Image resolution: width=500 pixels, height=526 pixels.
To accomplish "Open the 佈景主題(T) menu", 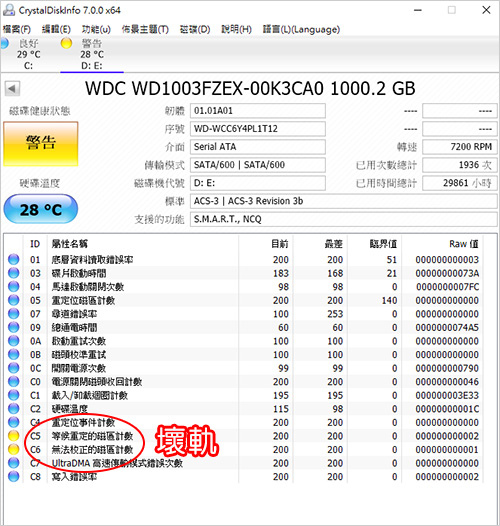I will (145, 30).
